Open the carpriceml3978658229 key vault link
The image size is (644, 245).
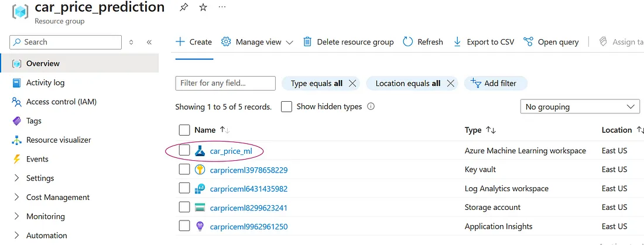click(248, 170)
